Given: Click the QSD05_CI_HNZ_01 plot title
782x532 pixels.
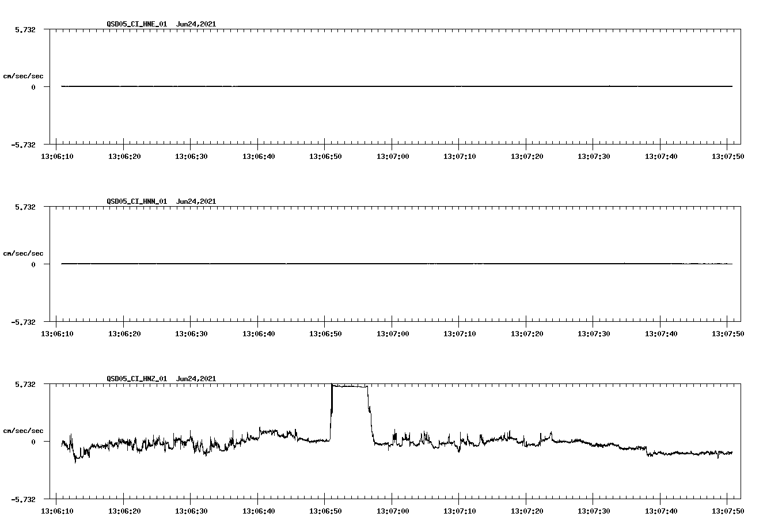Looking at the screenshot, I should [x=161, y=379].
